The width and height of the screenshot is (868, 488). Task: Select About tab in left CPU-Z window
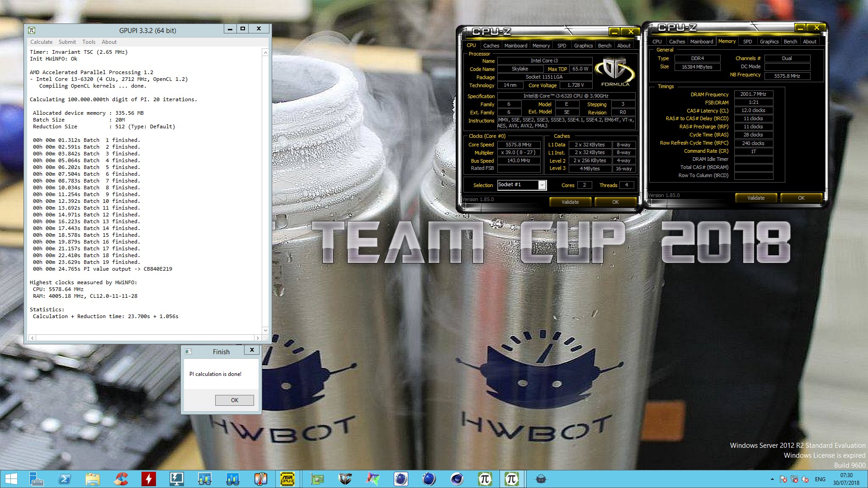pyautogui.click(x=624, y=46)
